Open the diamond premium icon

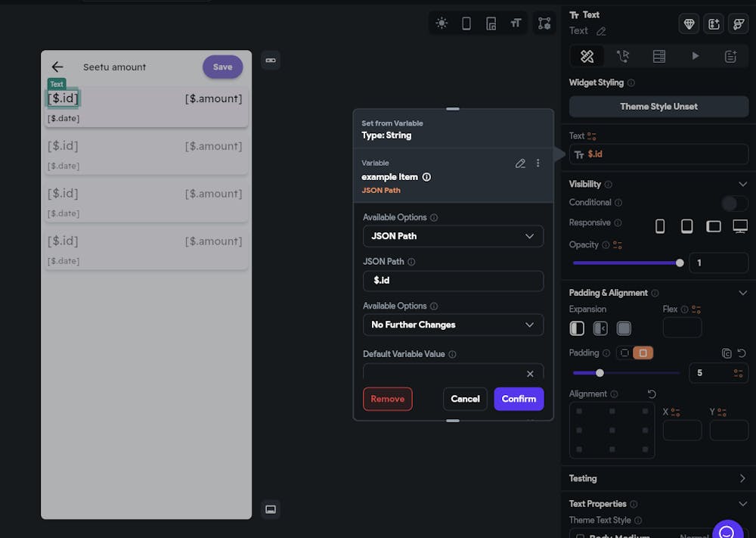click(689, 23)
